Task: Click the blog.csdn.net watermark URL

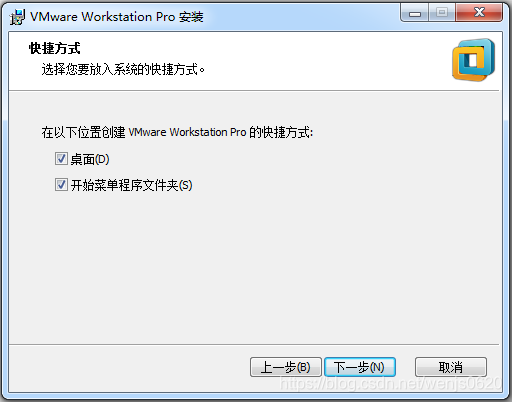Action: pyautogui.click(x=391, y=383)
